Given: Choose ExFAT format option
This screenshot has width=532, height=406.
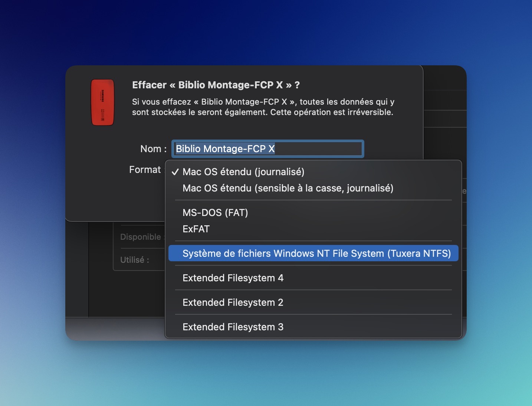Looking at the screenshot, I should pos(313,229).
